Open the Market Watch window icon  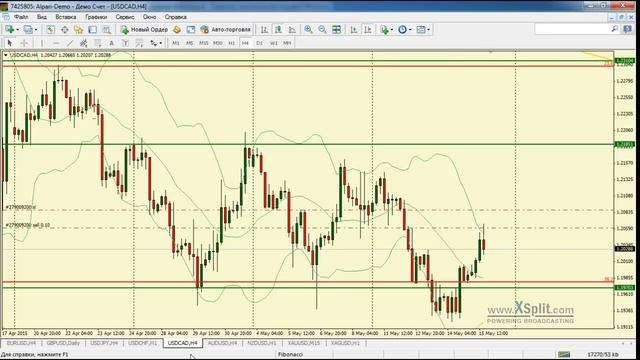51,29
